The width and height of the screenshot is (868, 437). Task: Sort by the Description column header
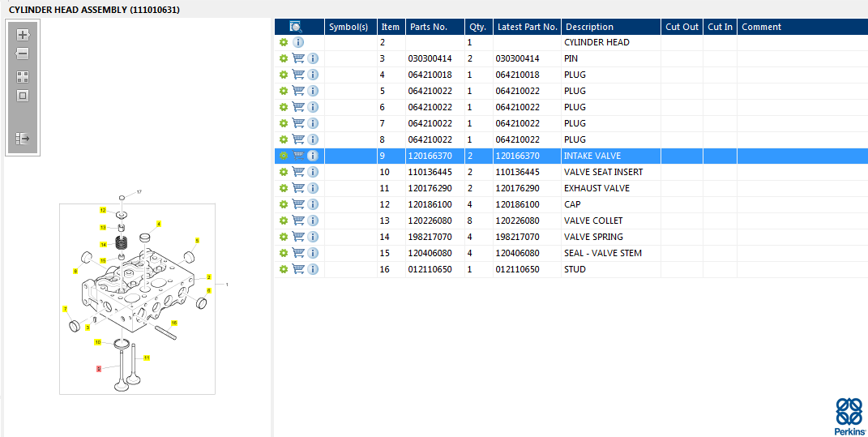tap(611, 27)
